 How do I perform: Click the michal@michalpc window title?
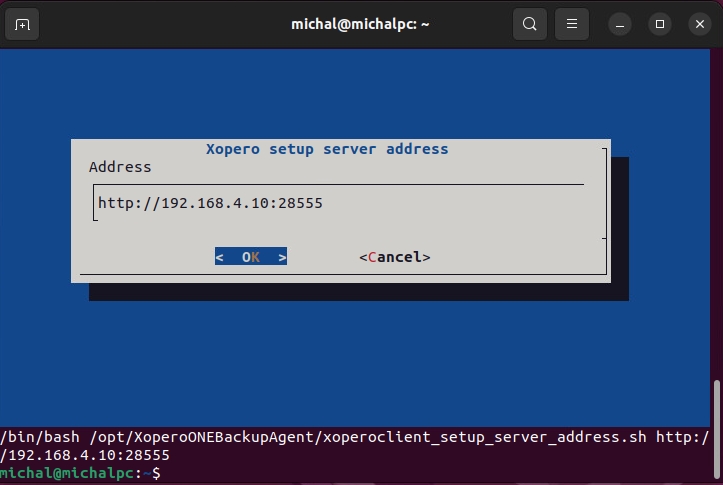[x=360, y=24]
